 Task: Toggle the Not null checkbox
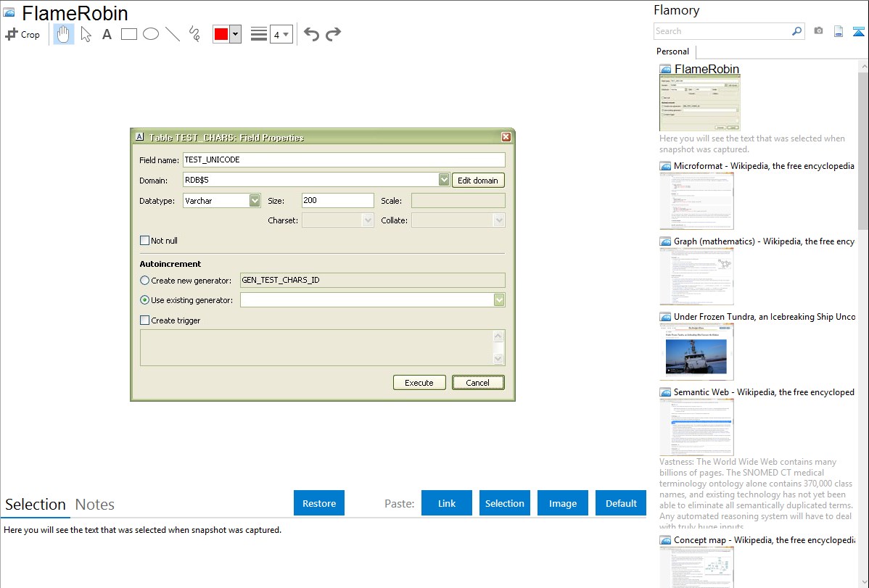tap(145, 241)
